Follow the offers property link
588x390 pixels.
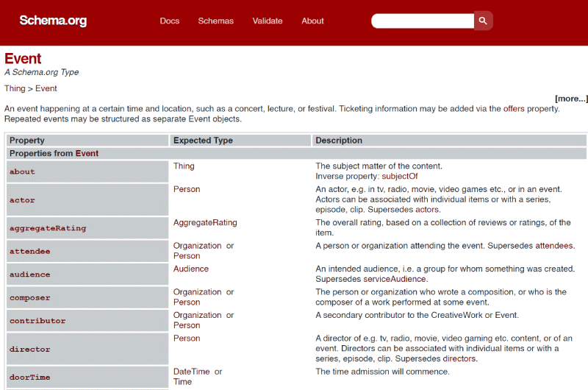coord(514,109)
